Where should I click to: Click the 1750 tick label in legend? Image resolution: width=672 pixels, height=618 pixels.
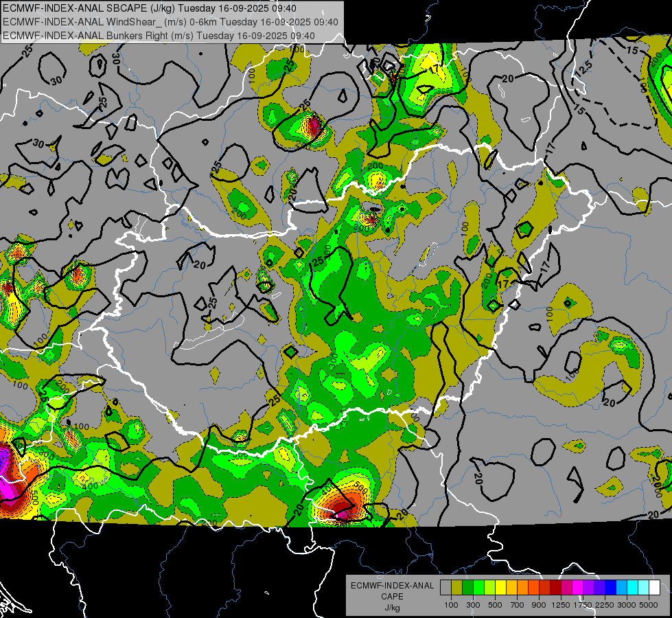pos(583,605)
